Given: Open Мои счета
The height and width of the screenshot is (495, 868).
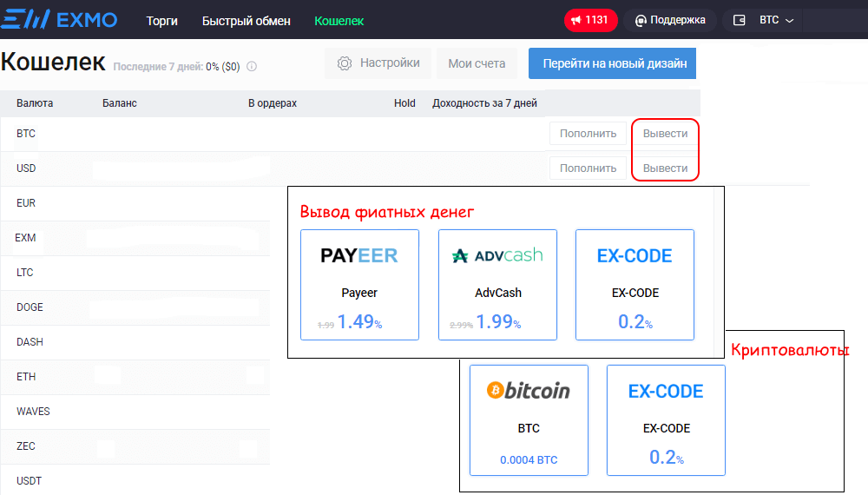Looking at the screenshot, I should (x=477, y=63).
